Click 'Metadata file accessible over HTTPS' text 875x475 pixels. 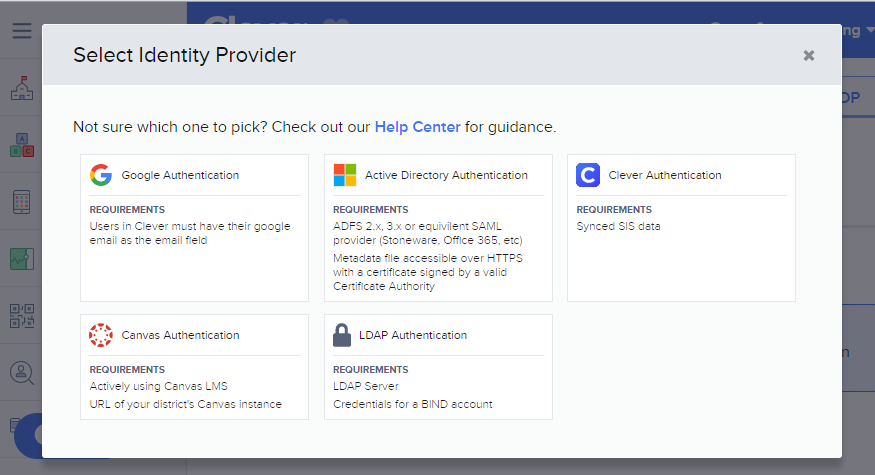[427, 258]
